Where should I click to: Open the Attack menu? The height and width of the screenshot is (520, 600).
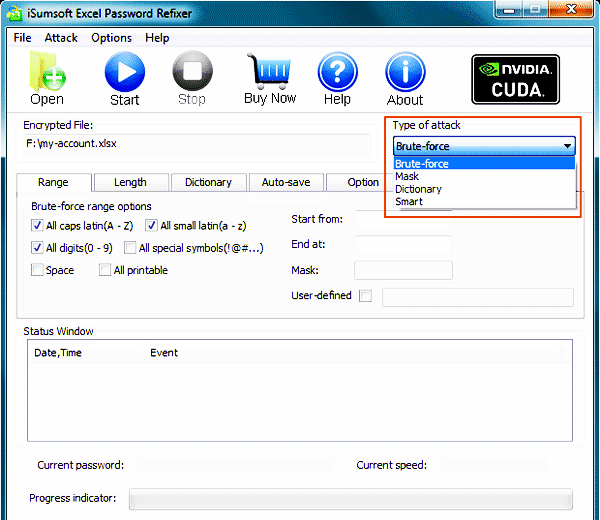(61, 38)
